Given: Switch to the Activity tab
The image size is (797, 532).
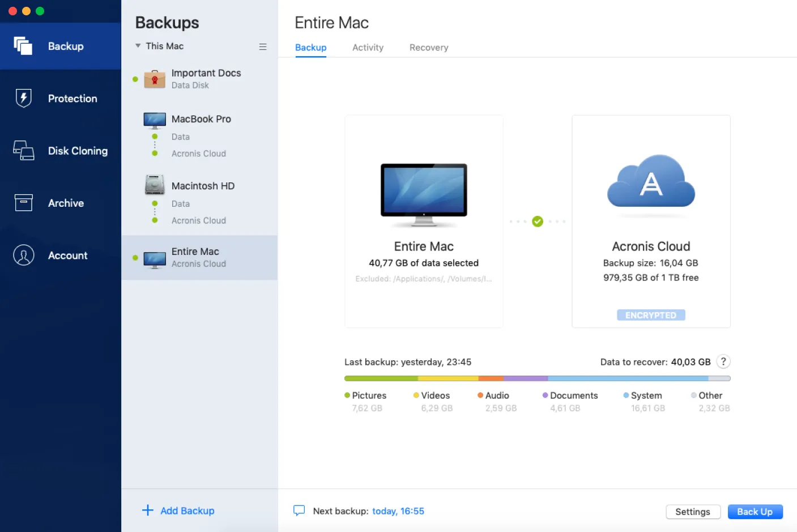Looking at the screenshot, I should point(367,48).
